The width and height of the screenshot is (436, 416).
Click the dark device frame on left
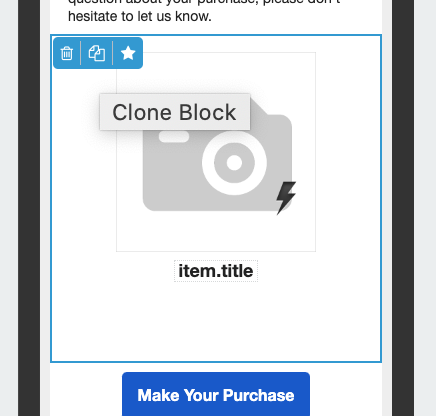coord(29,208)
